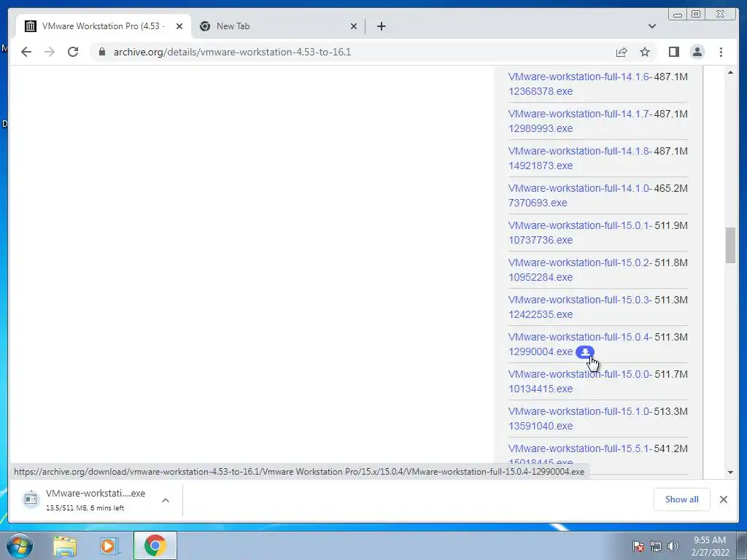Open VMware-workstation-full-15.0.0-10134415.exe link

(579, 381)
